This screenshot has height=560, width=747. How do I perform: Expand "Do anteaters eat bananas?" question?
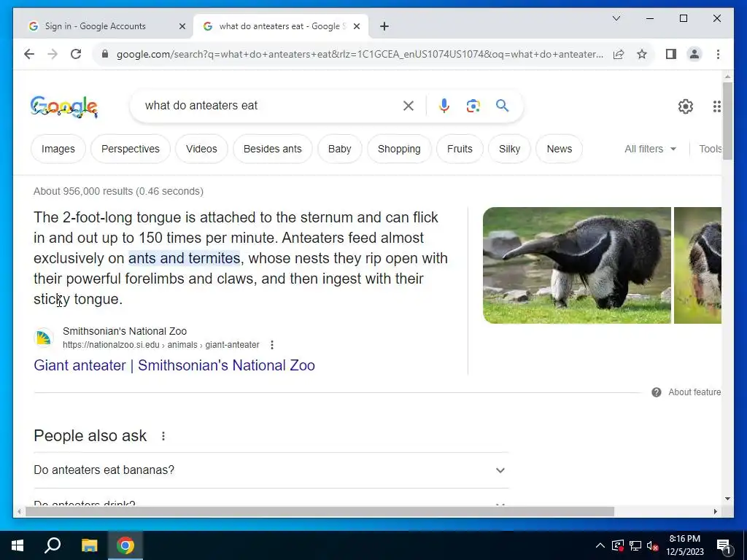[x=271, y=470]
